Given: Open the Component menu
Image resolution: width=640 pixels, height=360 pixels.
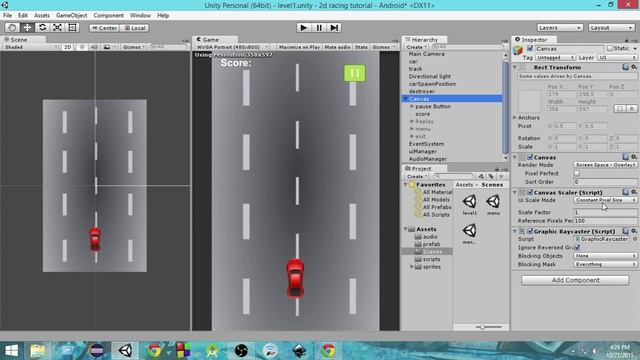Looking at the screenshot, I should coord(108,16).
